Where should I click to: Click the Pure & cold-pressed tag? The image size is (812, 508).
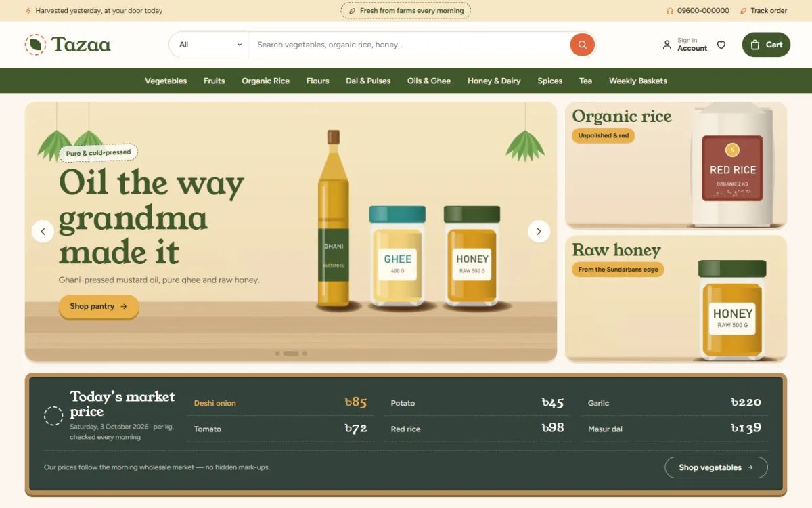[x=98, y=153]
